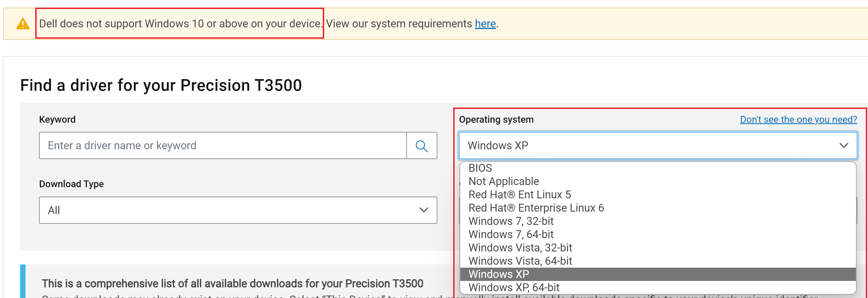Image resolution: width=868 pixels, height=298 pixels.
Task: Click the 'Operating system' label
Action: (496, 119)
